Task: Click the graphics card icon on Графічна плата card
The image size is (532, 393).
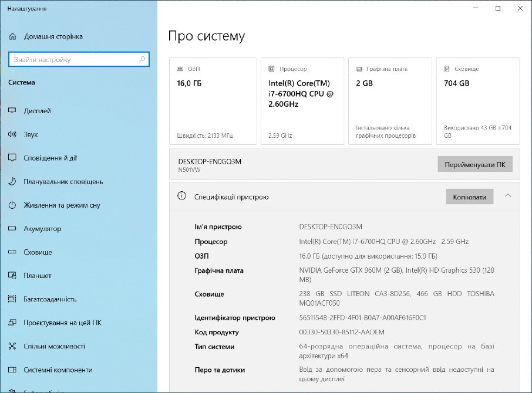Action: click(359, 69)
